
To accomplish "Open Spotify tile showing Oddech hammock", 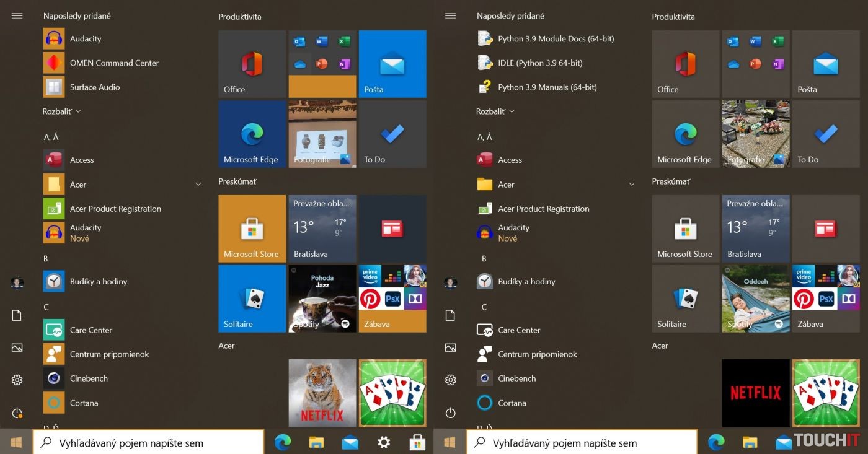I will pyautogui.click(x=755, y=299).
